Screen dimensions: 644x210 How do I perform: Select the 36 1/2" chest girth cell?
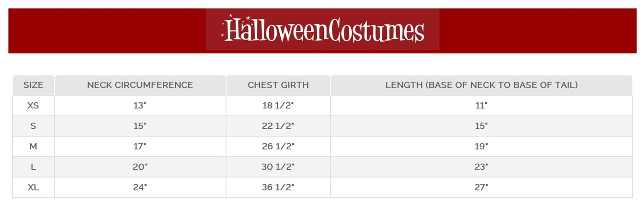pyautogui.click(x=278, y=188)
